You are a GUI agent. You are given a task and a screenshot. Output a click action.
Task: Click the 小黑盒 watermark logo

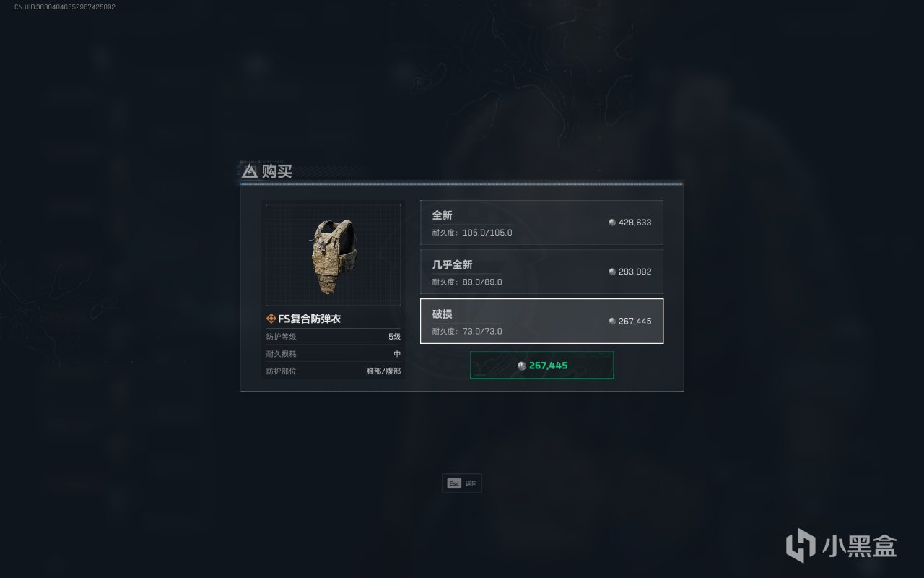(842, 545)
